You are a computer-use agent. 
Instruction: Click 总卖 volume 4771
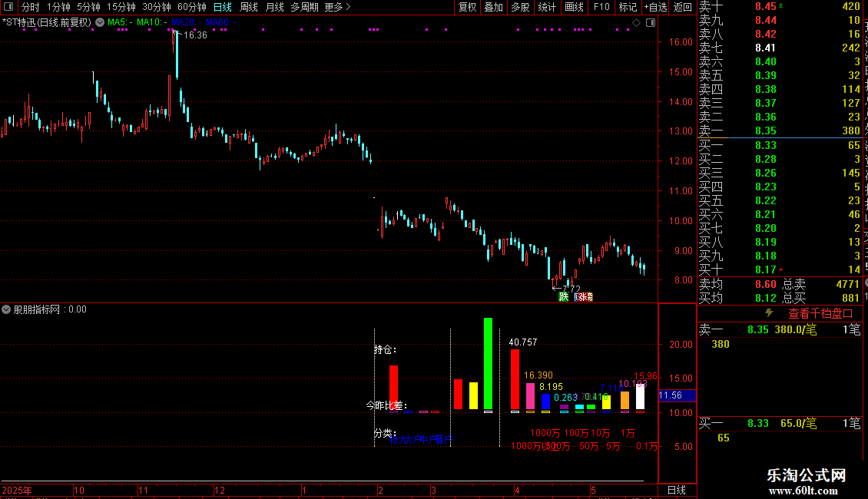coord(847,284)
